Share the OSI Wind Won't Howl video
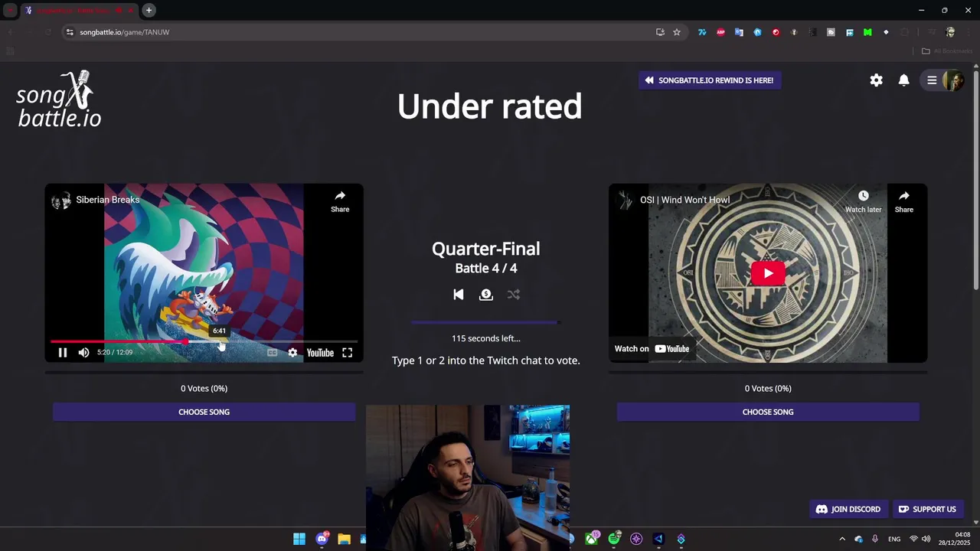Image resolution: width=980 pixels, height=551 pixels. (904, 201)
